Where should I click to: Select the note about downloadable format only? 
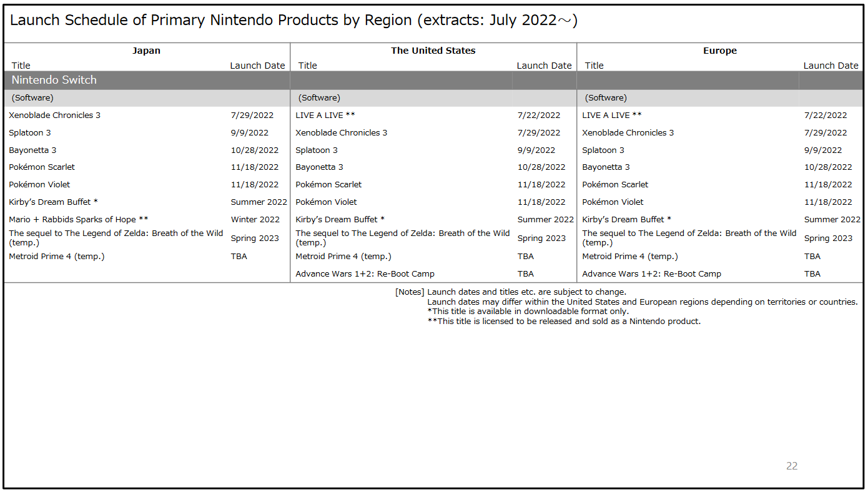[528, 311]
